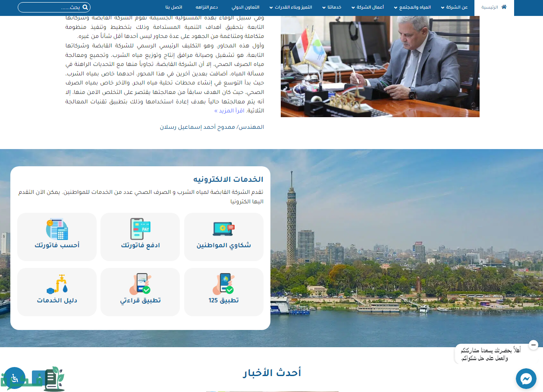This screenshot has height=392, width=543.
Task: Go to the الرئيسية home tab
Action: 494,7
